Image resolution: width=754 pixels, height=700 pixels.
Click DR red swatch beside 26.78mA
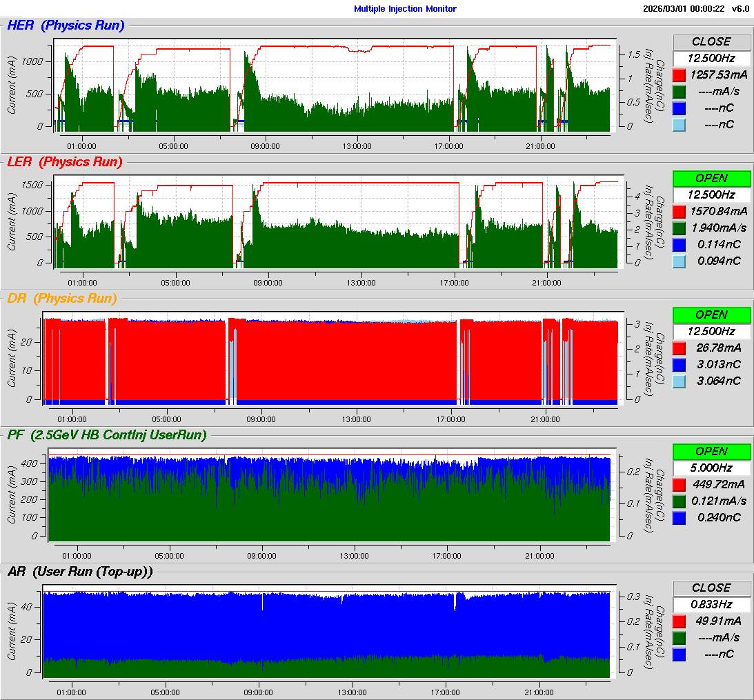(x=679, y=348)
